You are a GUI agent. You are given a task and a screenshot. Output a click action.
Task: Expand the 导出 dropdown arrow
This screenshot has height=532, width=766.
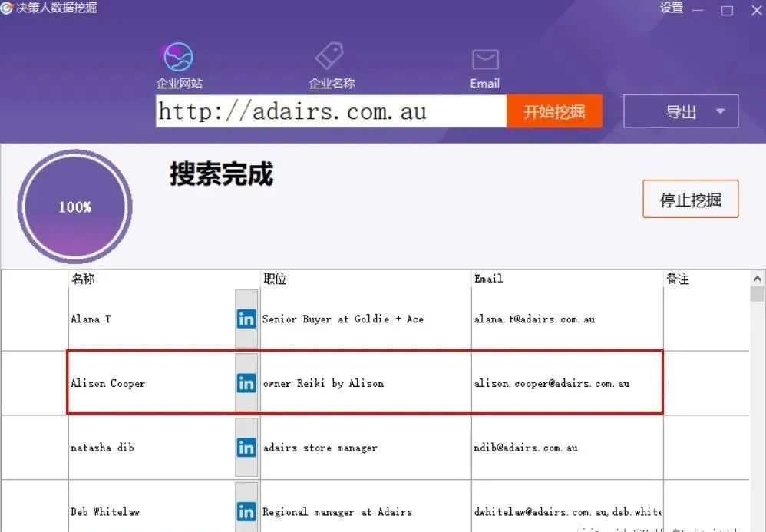click(720, 111)
